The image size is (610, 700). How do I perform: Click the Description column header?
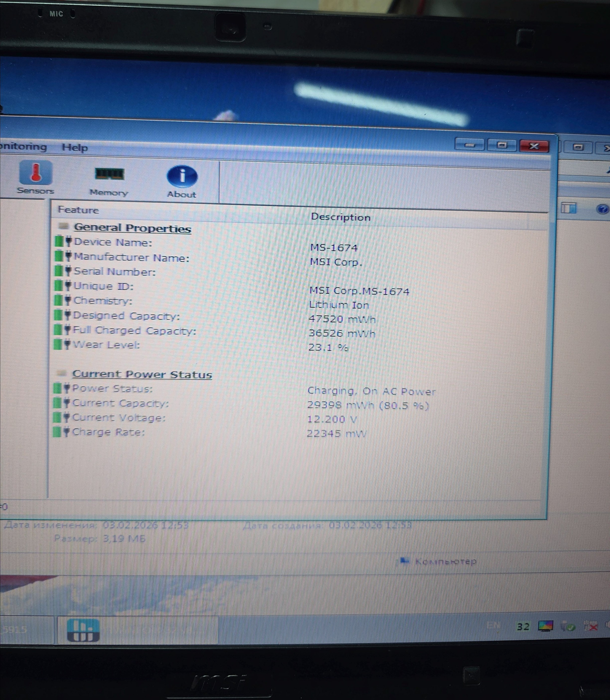(340, 217)
